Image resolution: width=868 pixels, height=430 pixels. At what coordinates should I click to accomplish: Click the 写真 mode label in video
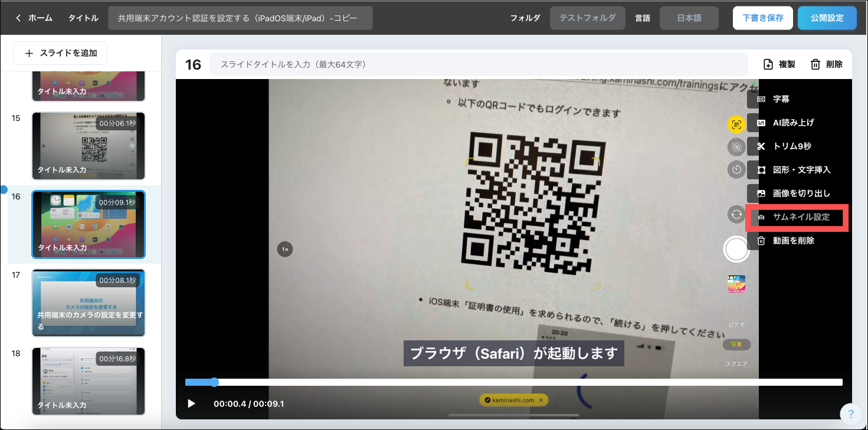click(x=736, y=344)
